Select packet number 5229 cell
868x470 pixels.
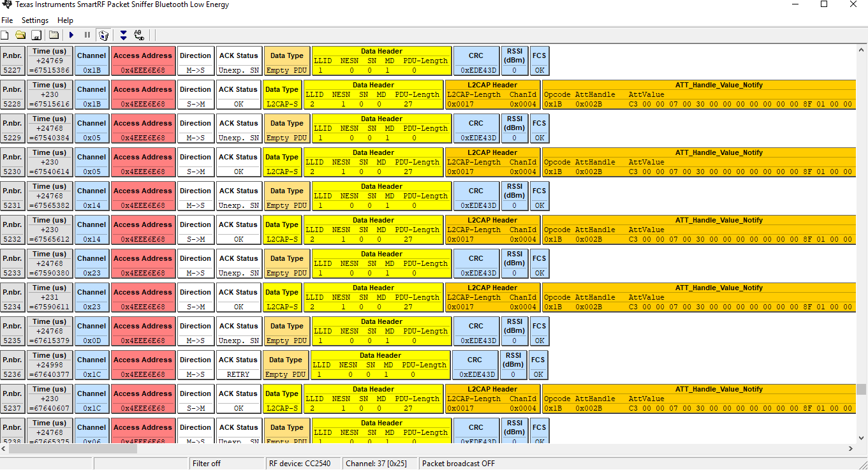click(x=13, y=129)
